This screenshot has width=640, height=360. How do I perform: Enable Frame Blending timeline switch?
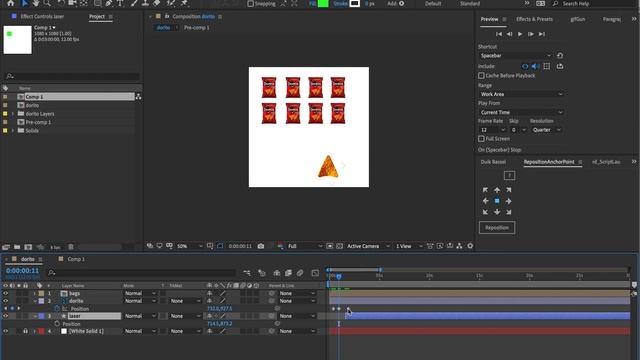288,273
